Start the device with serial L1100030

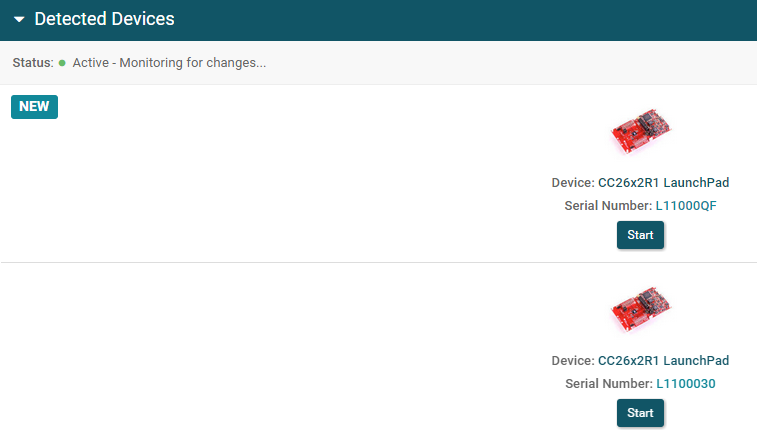[640, 413]
